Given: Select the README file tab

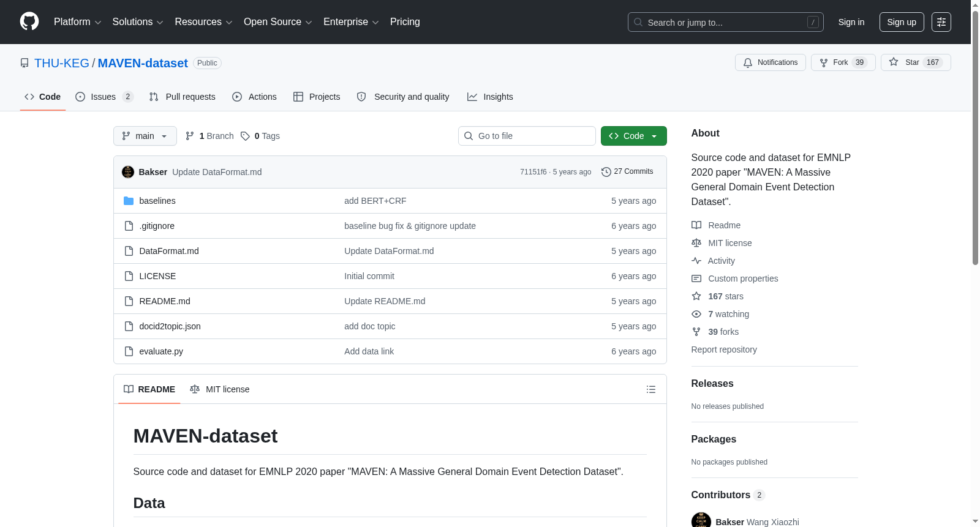Looking at the screenshot, I should click(149, 389).
